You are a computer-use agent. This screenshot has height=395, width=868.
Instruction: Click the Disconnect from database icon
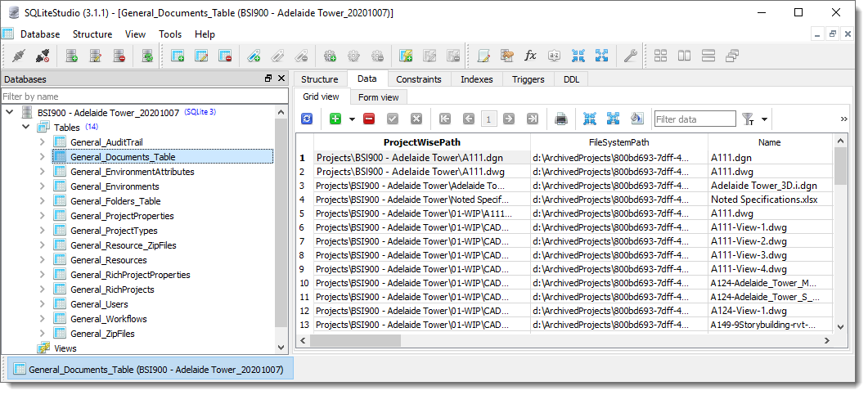43,56
